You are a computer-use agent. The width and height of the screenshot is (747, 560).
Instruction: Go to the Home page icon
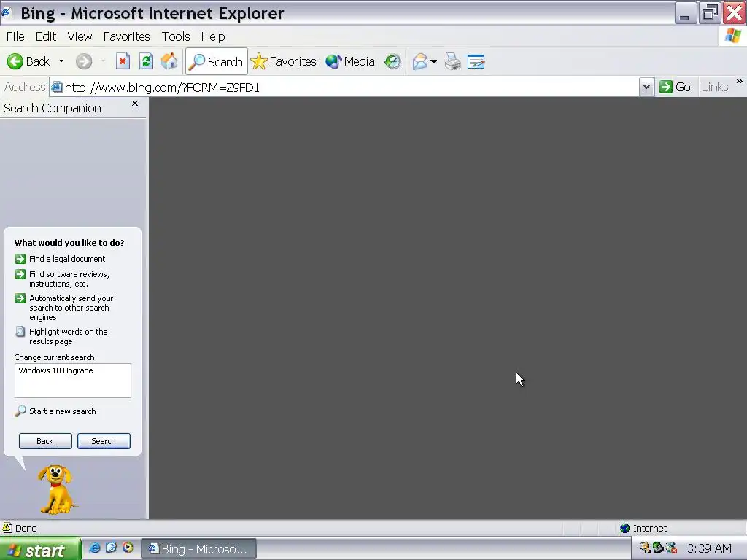click(x=169, y=61)
